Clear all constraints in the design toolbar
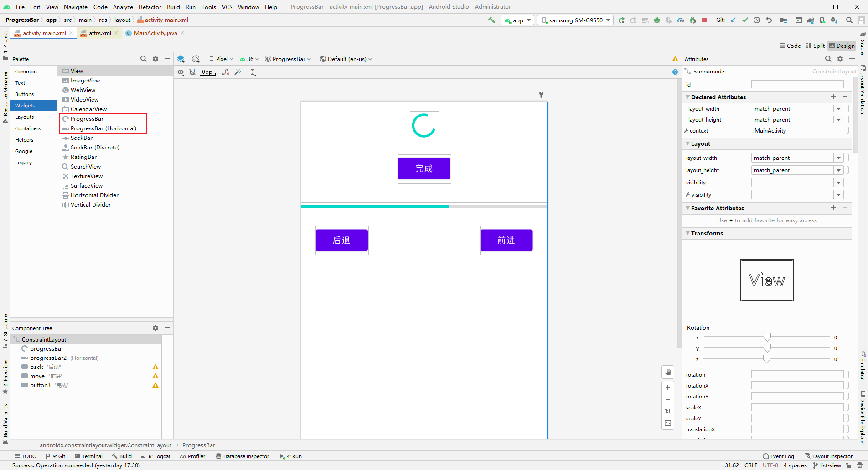Image resolution: width=868 pixels, height=470 pixels. [x=226, y=72]
